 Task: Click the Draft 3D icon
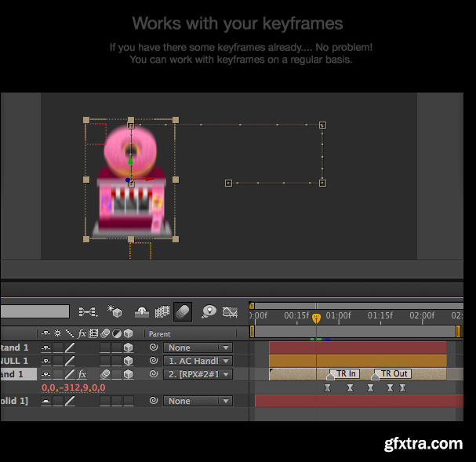pos(114,311)
